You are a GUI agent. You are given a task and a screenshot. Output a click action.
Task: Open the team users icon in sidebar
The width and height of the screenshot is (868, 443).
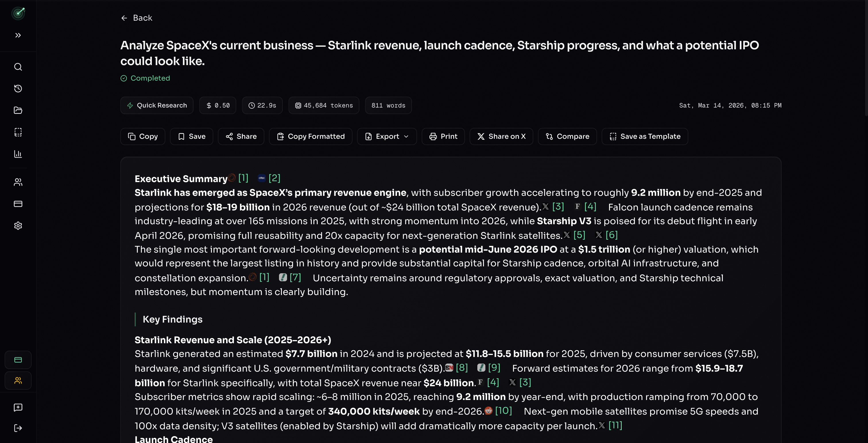pos(18,182)
